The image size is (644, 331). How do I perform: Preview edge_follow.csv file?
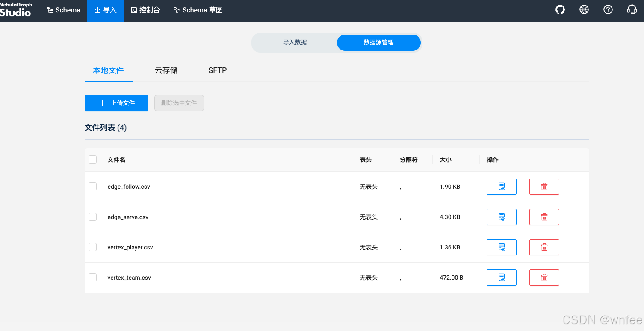(502, 187)
